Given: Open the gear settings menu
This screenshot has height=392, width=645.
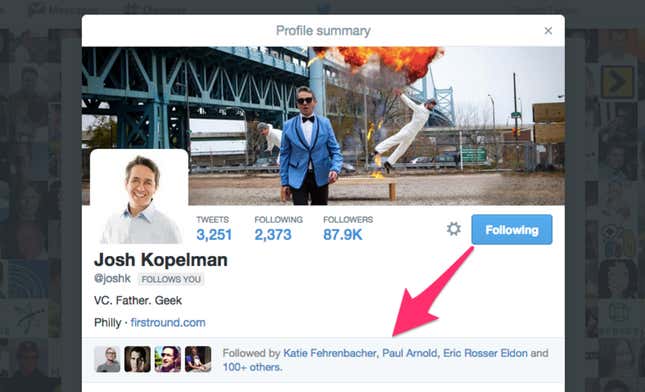Looking at the screenshot, I should point(454,229).
